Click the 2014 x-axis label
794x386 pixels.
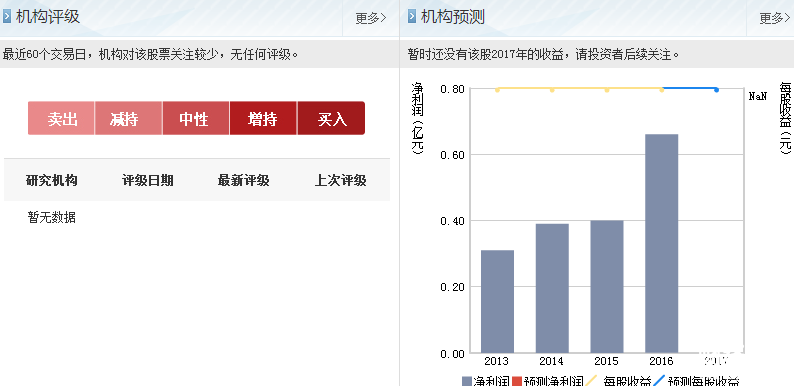click(x=551, y=361)
